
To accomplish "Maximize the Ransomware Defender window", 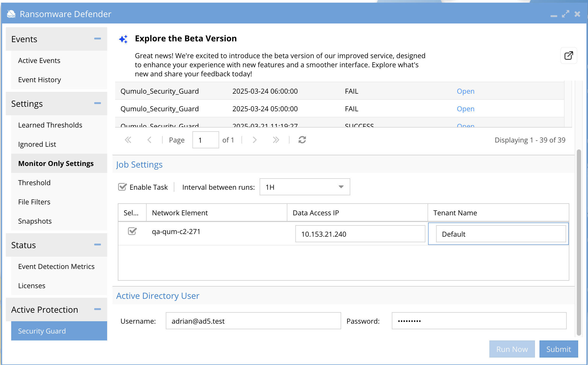I will pos(565,14).
